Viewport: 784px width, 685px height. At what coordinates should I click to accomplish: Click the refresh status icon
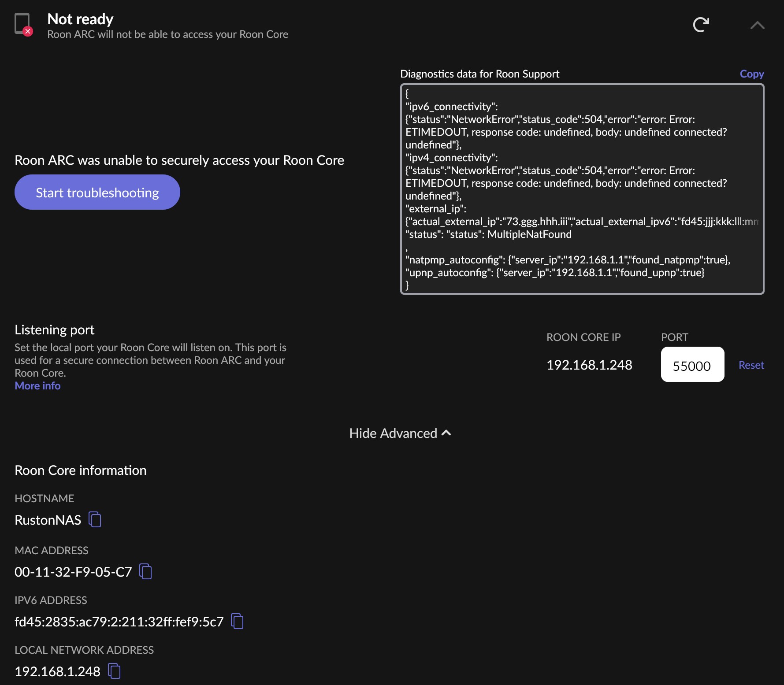tap(701, 25)
